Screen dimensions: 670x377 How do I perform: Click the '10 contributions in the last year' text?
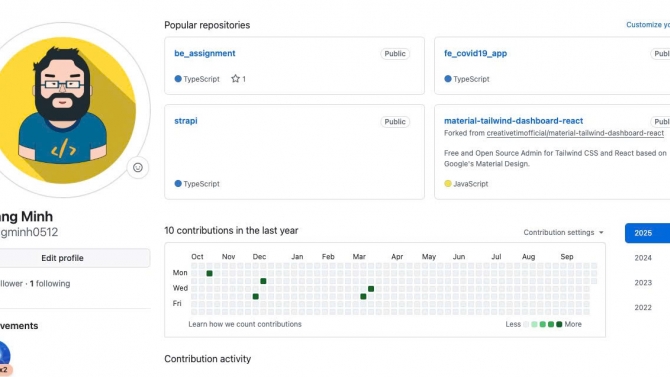231,231
